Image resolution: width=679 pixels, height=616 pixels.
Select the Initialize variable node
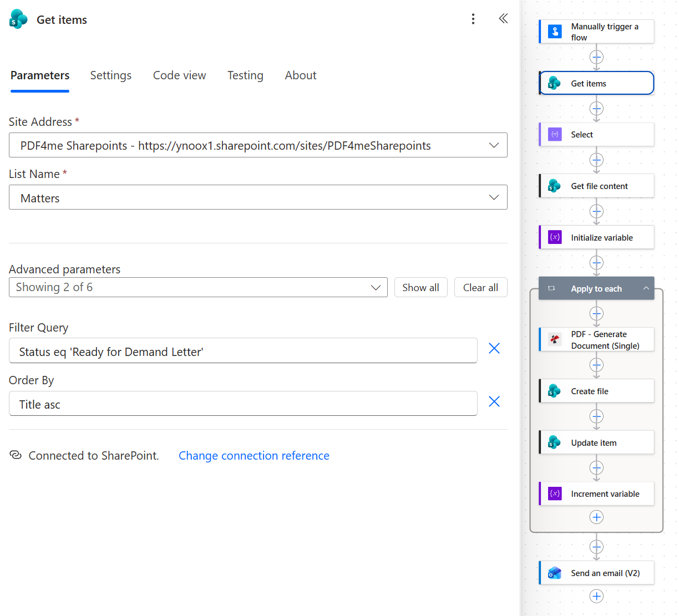(x=596, y=237)
